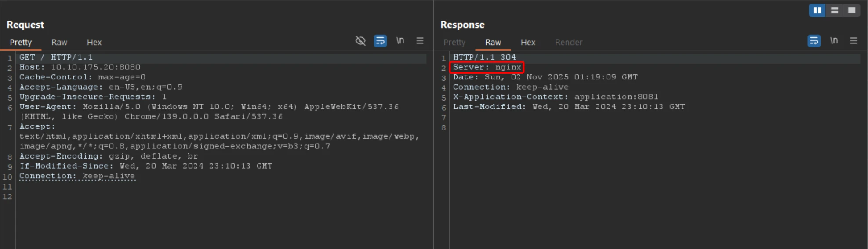Toggle word wrap icon in Request panel
The image size is (868, 249).
tap(380, 41)
